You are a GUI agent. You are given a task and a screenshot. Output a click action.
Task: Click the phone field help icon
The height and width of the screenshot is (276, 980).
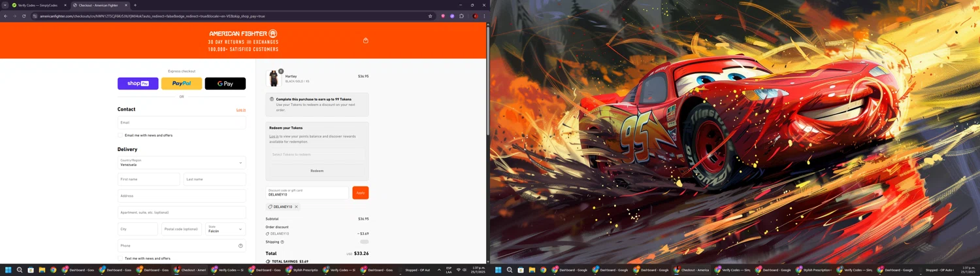[240, 246]
